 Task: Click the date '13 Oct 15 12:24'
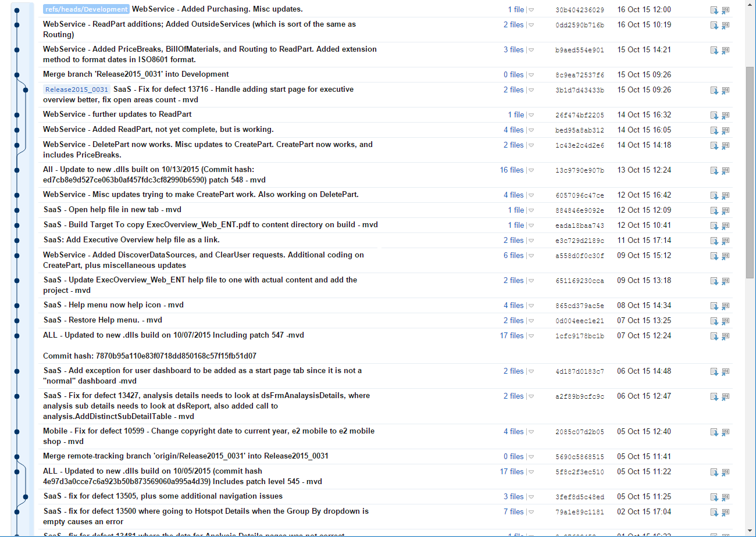pyautogui.click(x=644, y=170)
